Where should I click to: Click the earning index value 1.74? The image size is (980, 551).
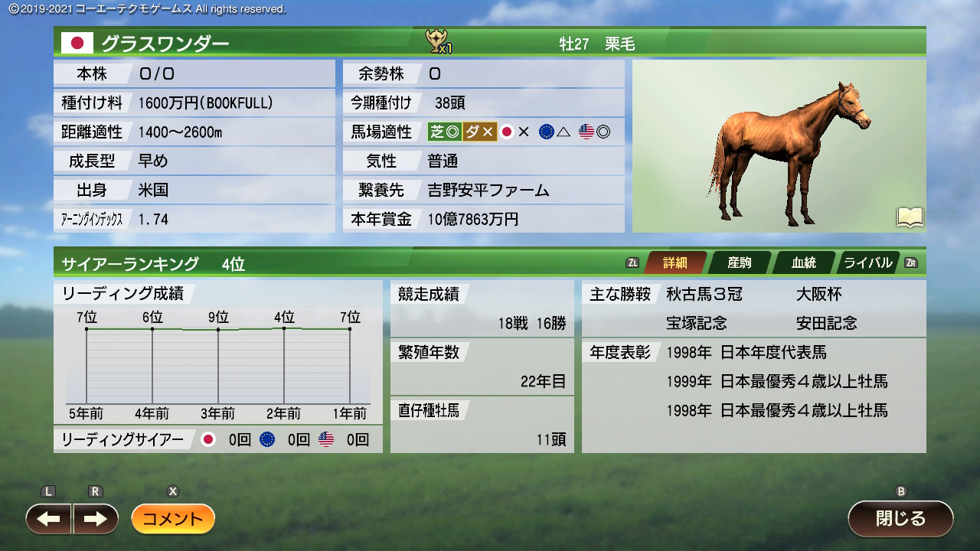153,219
